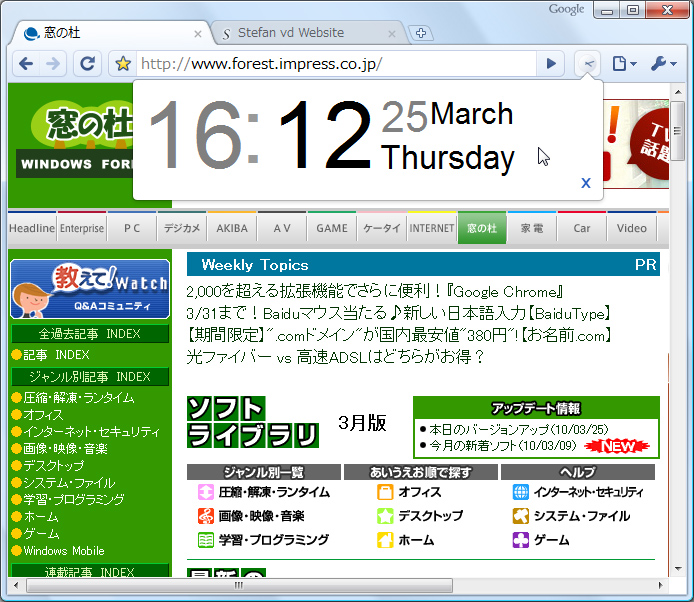
Task: Open 全過去記事 INDEX in sidebar
Action: [x=90, y=334]
